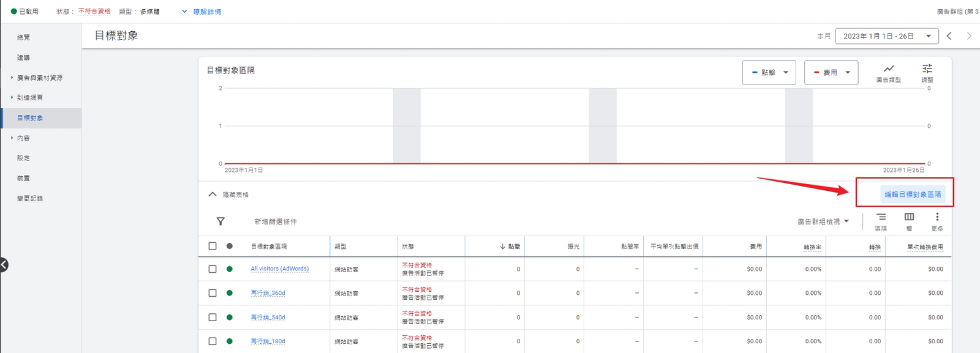Collapse table with 隱藏表格 chevron
This screenshot has height=353, width=980.
[x=213, y=195]
